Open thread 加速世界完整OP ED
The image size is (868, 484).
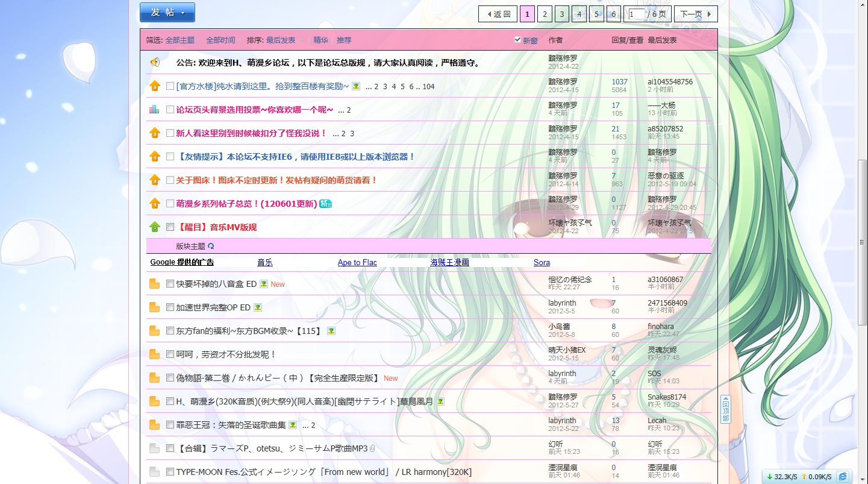[213, 307]
